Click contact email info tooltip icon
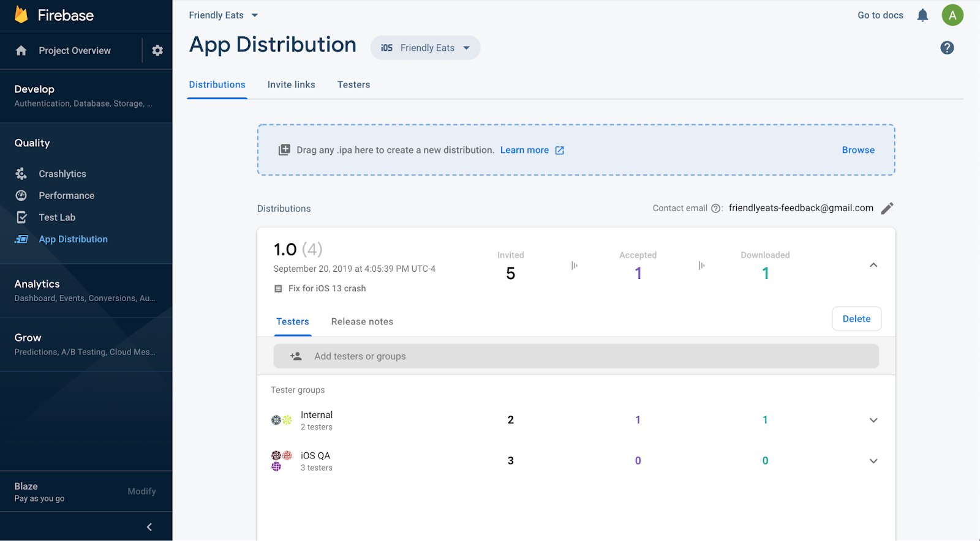 point(715,209)
